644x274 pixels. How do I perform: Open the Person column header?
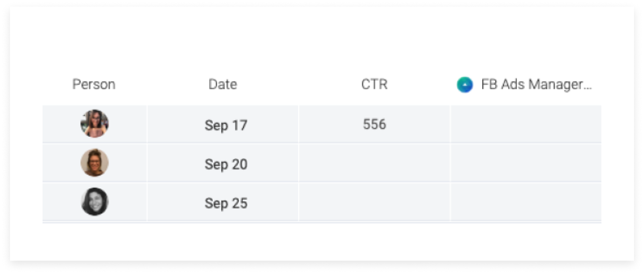tap(94, 84)
